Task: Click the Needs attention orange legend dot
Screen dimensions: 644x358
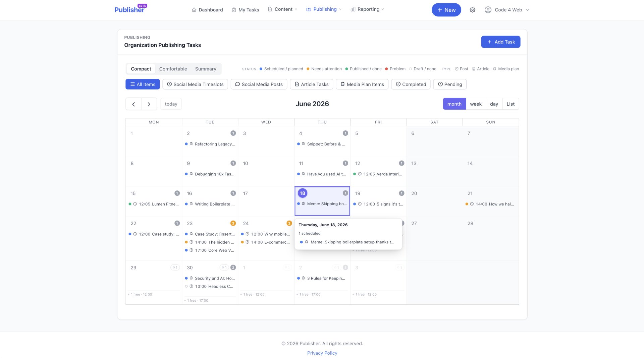Action: coord(308,69)
